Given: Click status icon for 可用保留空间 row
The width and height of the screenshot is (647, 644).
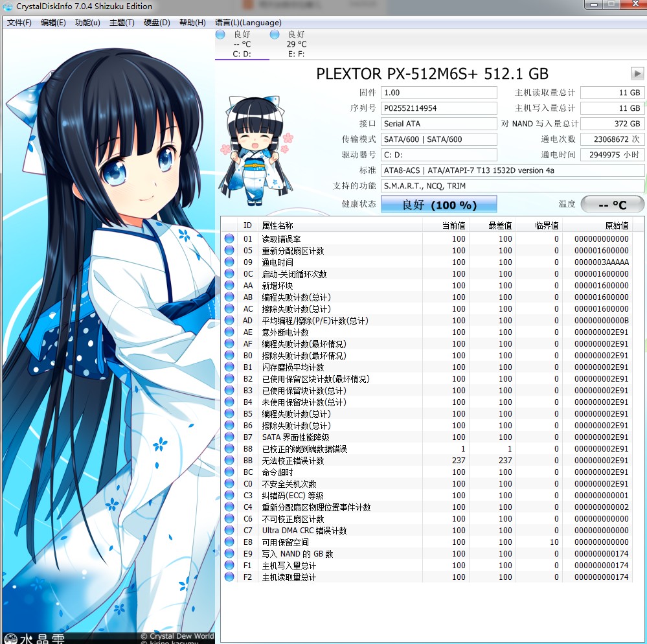Looking at the screenshot, I should point(229,542).
